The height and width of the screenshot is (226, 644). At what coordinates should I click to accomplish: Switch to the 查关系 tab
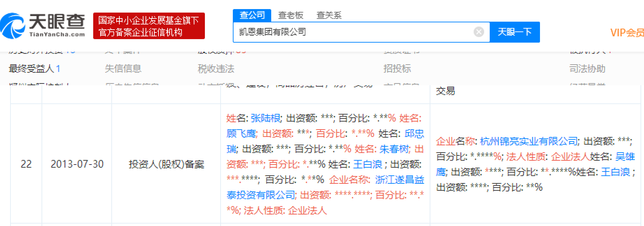tap(329, 15)
